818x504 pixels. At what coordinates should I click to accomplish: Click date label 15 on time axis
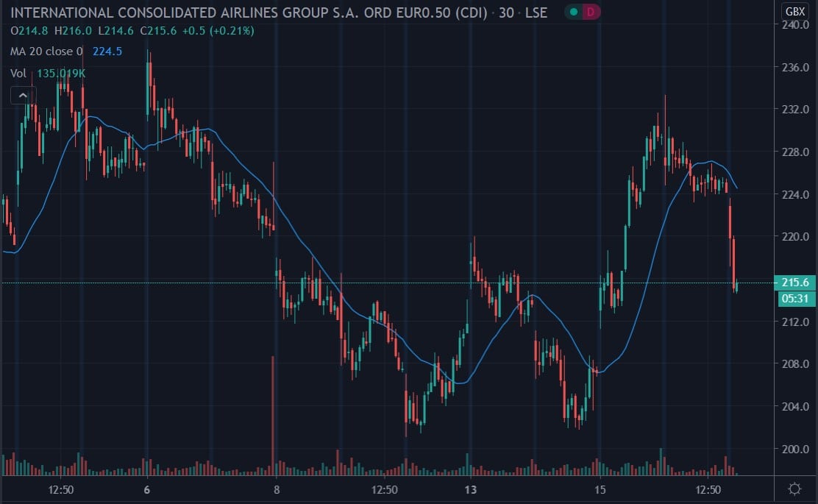(600, 489)
